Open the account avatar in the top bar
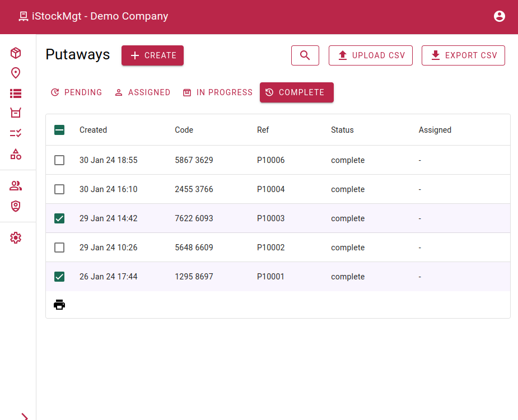Screen dimensions: 518x420 click(x=499, y=16)
